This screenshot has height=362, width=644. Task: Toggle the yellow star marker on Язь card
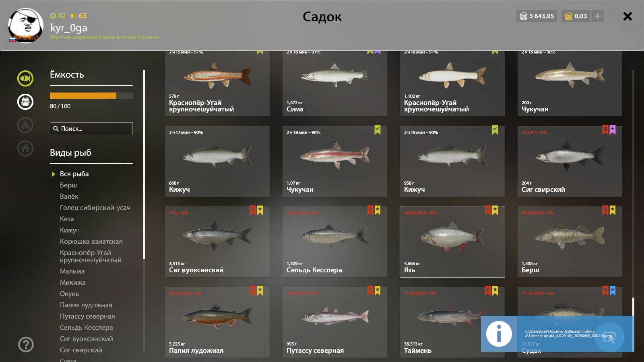(x=495, y=210)
